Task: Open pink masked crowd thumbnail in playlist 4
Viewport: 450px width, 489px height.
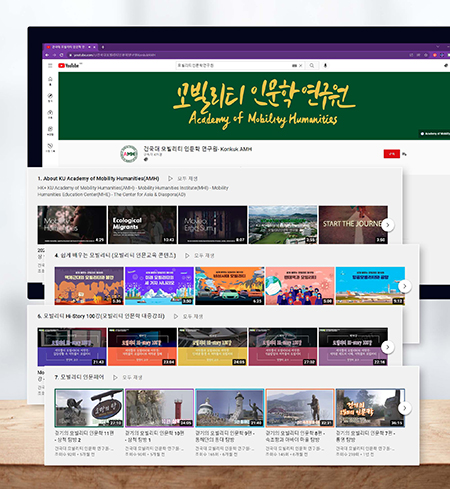Action: pos(300,286)
